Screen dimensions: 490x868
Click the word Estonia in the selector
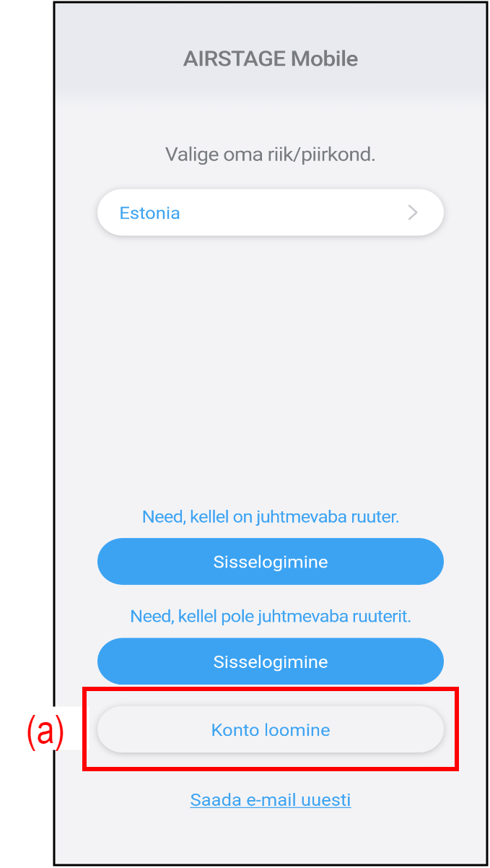click(149, 213)
